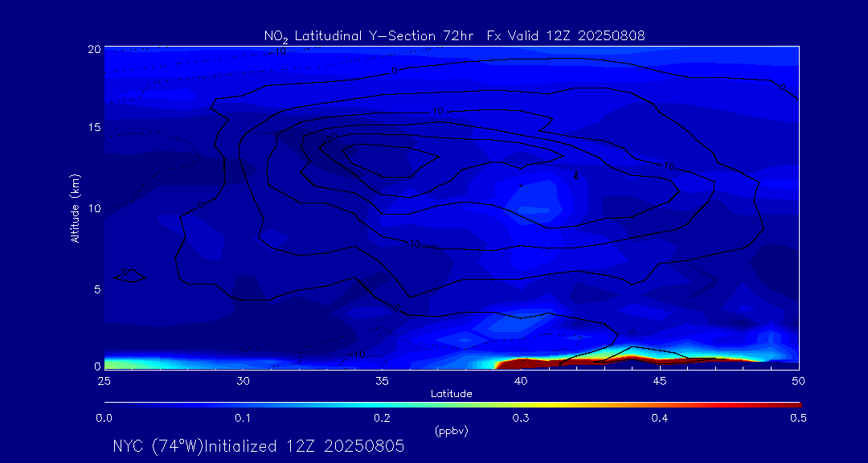This screenshot has height=463, width=868.
Task: Click the light blue patch near 10 km altitude
Action: tap(534, 199)
